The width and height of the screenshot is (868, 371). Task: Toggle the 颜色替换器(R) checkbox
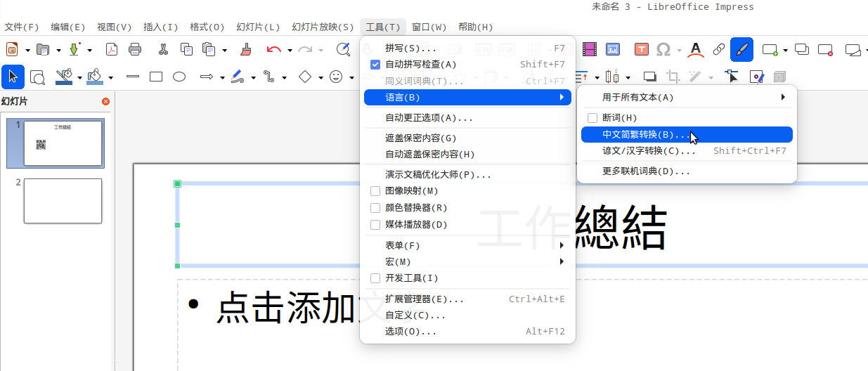[x=375, y=208]
